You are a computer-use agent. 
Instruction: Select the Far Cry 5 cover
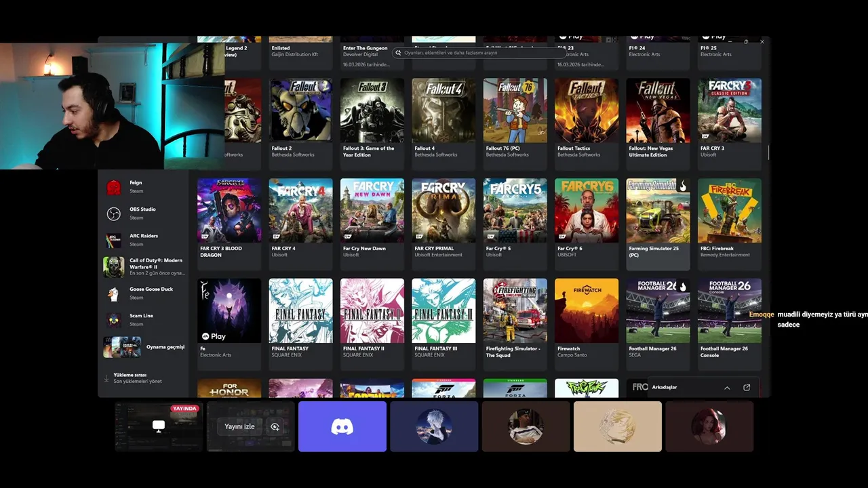pyautogui.click(x=515, y=210)
